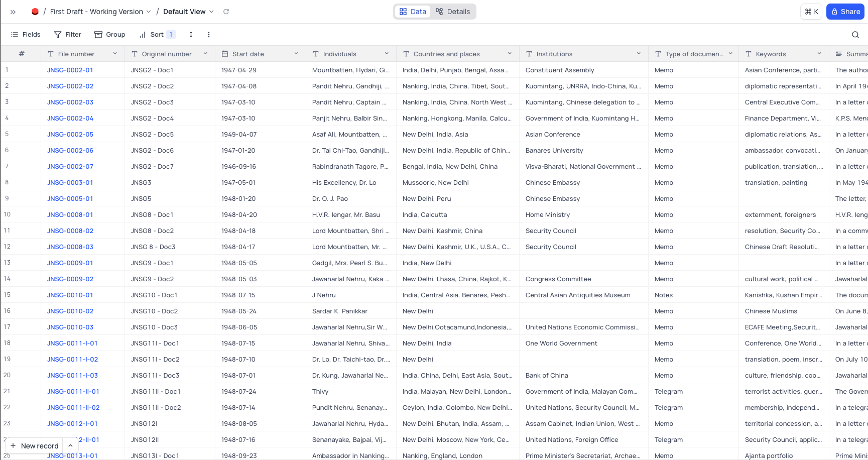Switch to the Details tab

pyautogui.click(x=453, y=12)
